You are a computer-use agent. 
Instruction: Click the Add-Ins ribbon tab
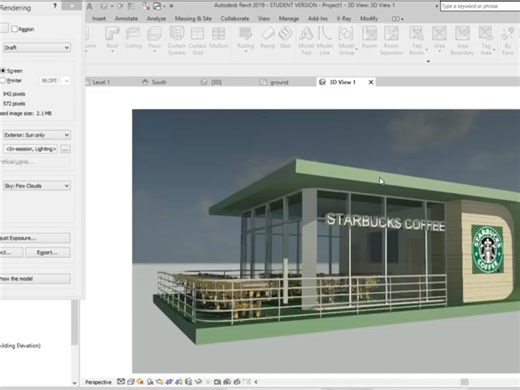coord(318,19)
